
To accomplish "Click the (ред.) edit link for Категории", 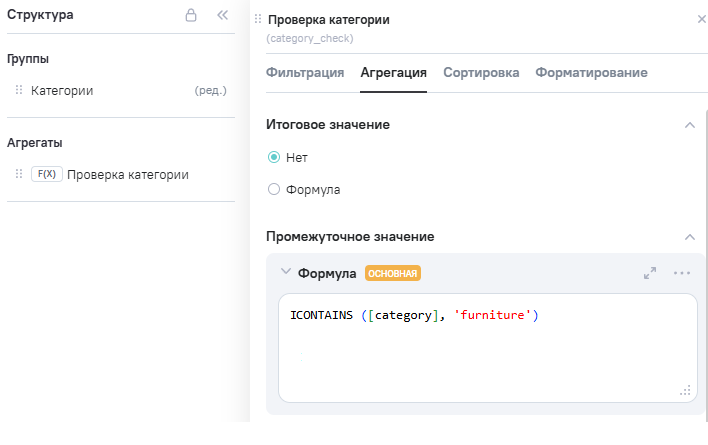I will [210, 90].
